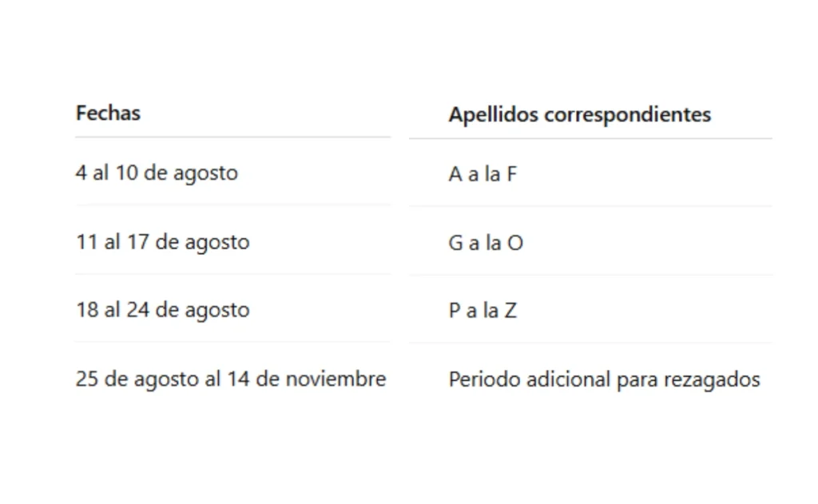
Task: Click the Apellidos correspondientes column header
Action: pos(580,115)
